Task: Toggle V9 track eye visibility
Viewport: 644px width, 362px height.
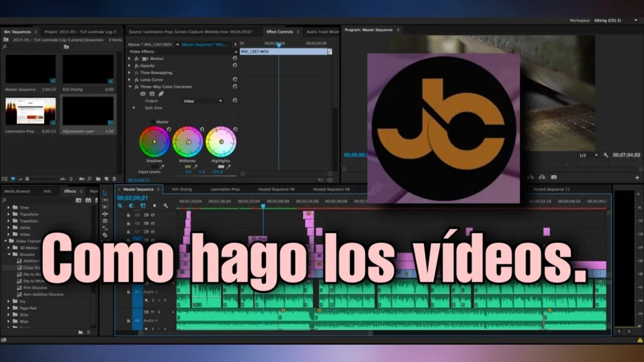Action: tap(152, 215)
